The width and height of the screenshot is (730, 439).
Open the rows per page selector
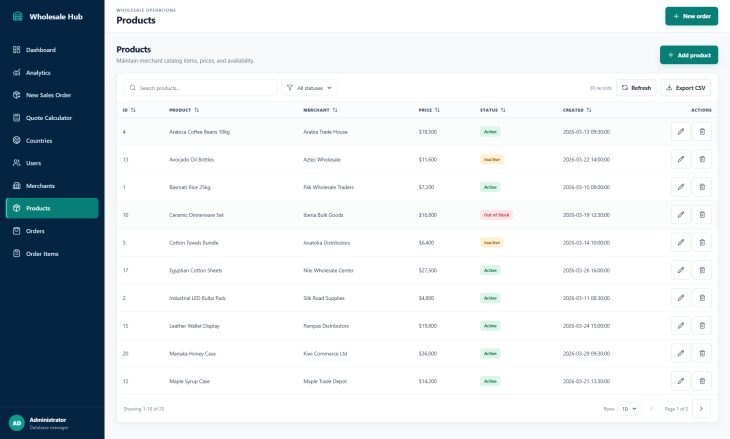coord(628,409)
